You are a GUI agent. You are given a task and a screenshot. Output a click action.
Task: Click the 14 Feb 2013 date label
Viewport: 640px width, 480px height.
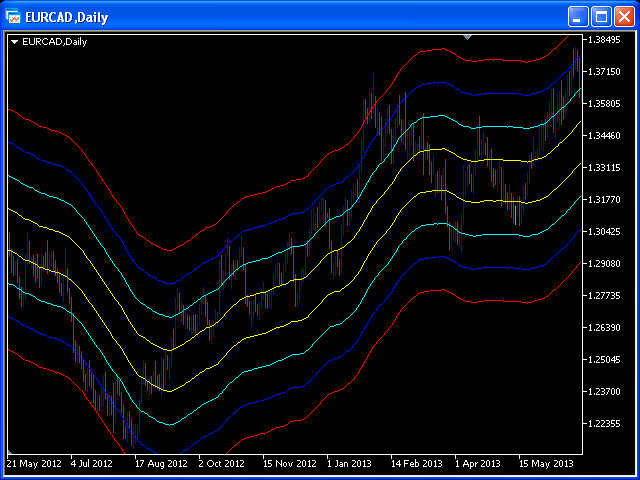pos(417,464)
